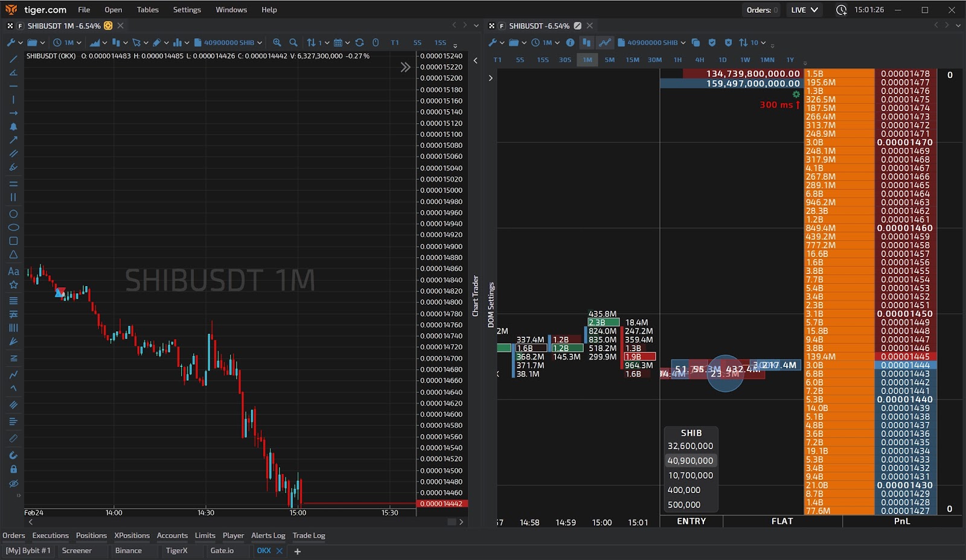Open the Windows menu
This screenshot has height=560, width=966.
click(231, 10)
